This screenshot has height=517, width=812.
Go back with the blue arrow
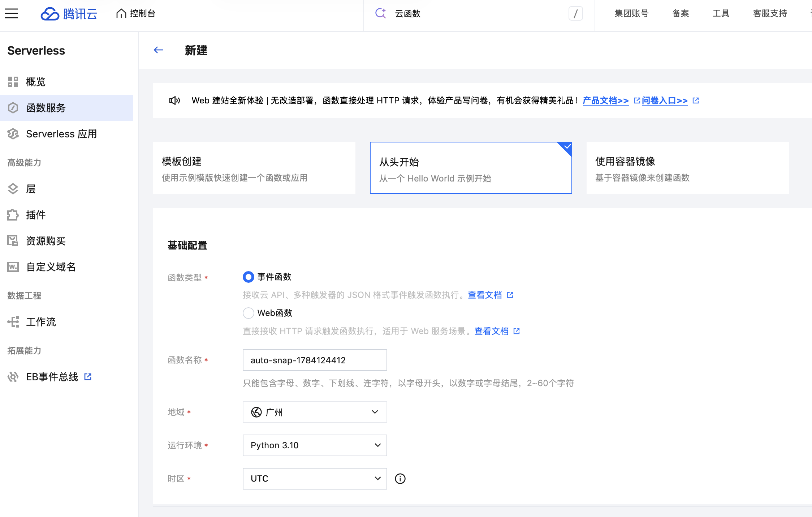click(x=158, y=50)
